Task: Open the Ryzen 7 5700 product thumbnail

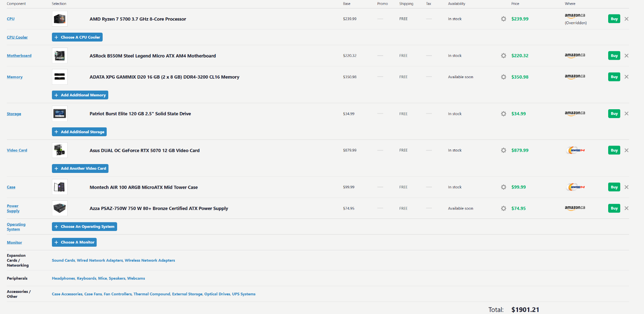Action: [x=60, y=19]
